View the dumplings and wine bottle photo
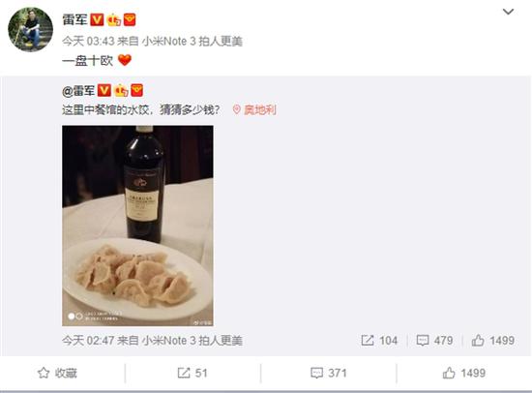Image resolution: width=532 pixels, height=393 pixels. 137,226
